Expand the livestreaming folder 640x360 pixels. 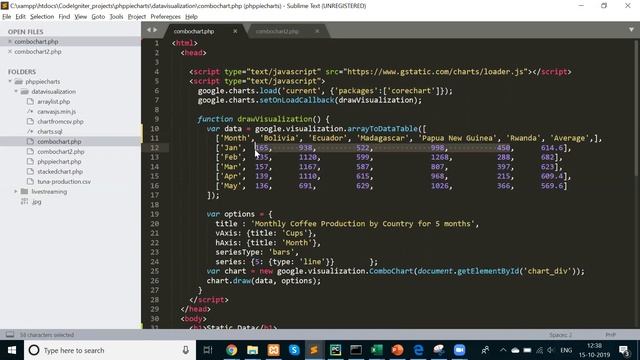pyautogui.click(x=16, y=191)
